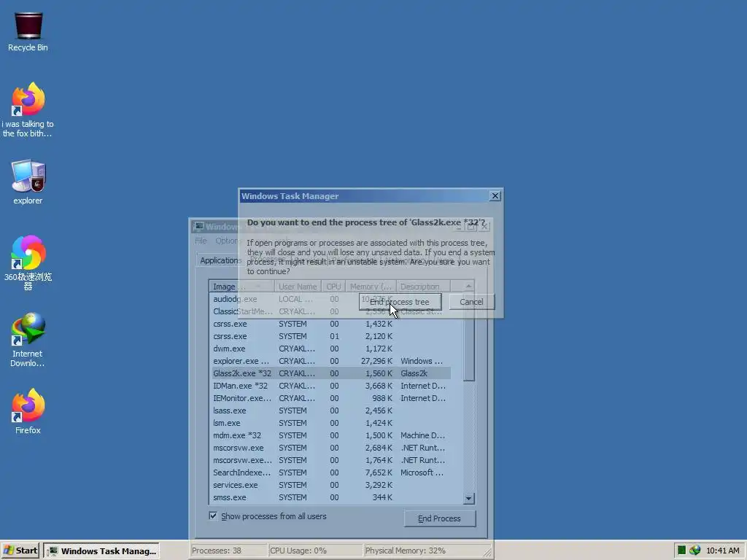The height and width of the screenshot is (560, 747).
Task: Select the Glass2k.exe *32 process row
Action: pos(331,373)
